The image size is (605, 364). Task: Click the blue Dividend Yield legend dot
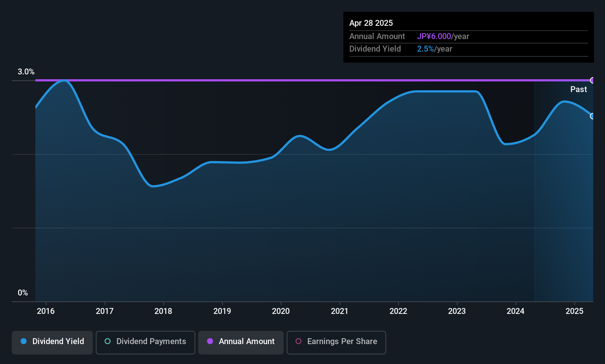point(24,341)
